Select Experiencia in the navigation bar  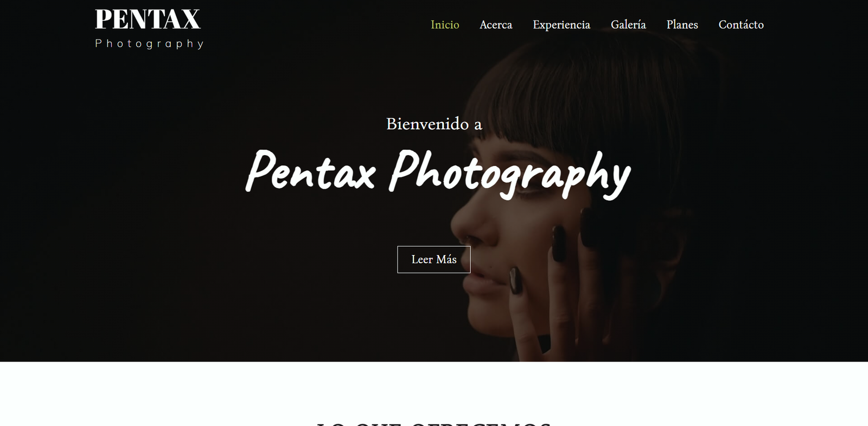(561, 24)
